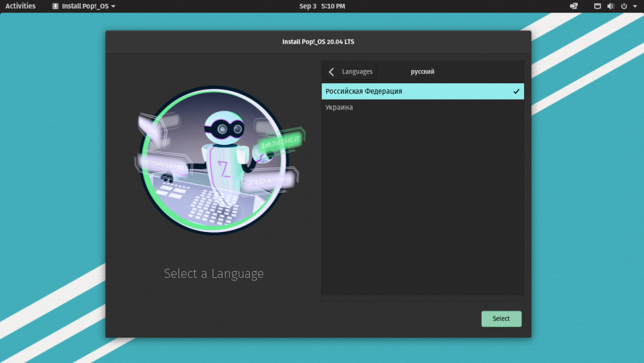Screen dimensions: 644x363
Task: Click the multi-window display icon in tray
Action: click(x=574, y=6)
